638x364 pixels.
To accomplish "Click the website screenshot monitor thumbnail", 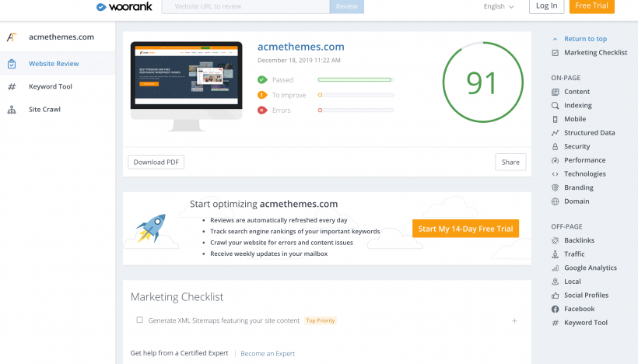I will click(187, 86).
